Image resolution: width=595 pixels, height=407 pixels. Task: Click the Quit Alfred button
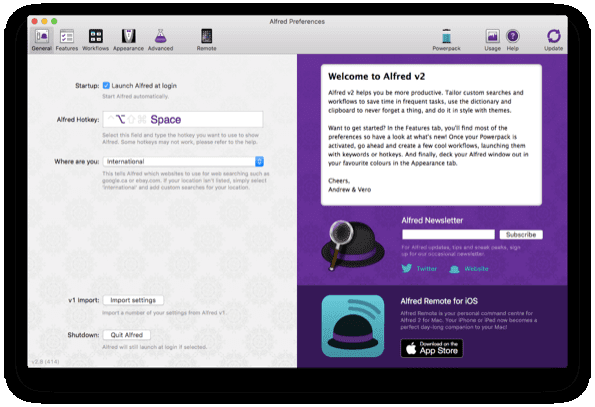[x=127, y=335]
